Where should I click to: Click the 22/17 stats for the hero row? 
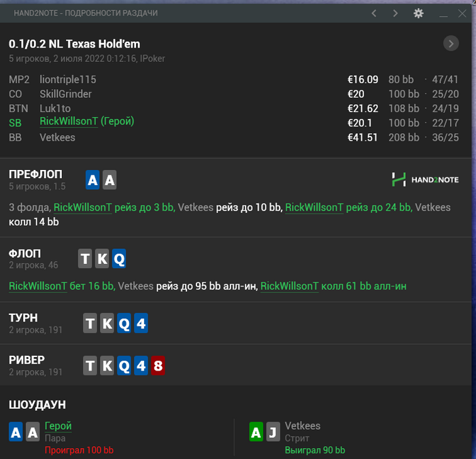pos(445,123)
